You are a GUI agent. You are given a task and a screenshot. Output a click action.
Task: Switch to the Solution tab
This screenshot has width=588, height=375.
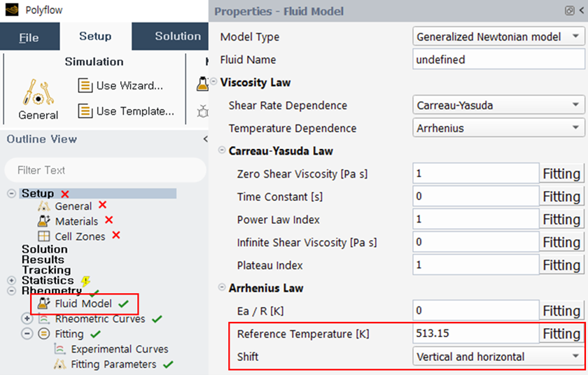177,36
